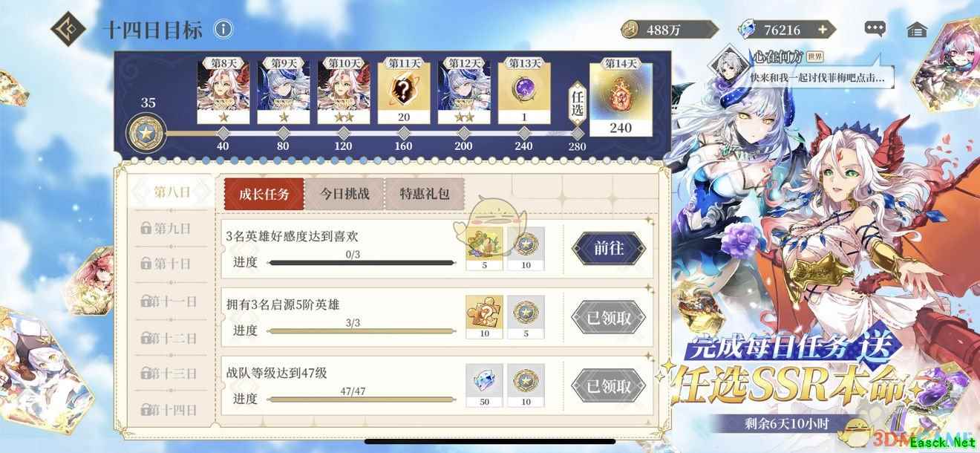Go to the home icon
The width and height of the screenshot is (980, 453).
click(x=917, y=30)
